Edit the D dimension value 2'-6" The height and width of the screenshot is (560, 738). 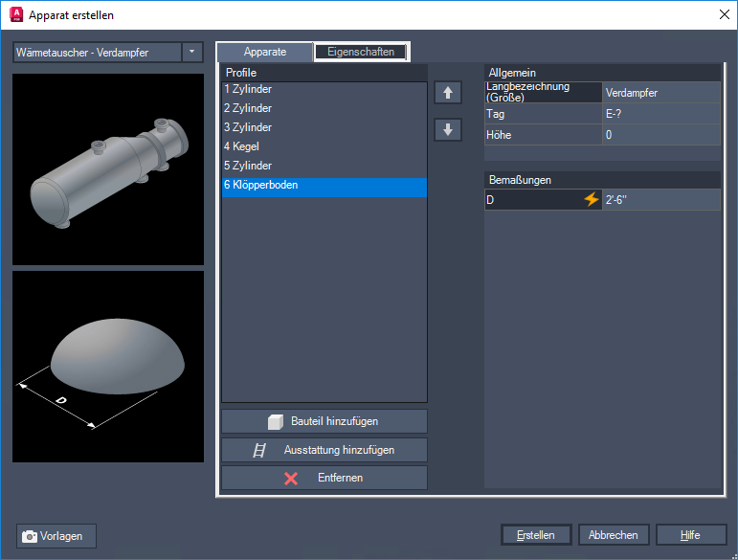point(661,200)
